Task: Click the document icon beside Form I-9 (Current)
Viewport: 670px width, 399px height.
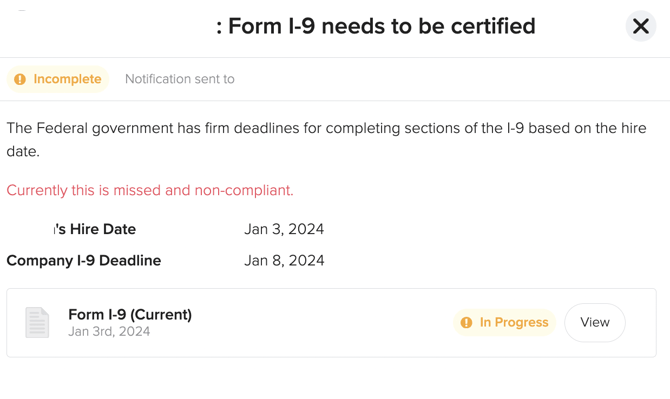Action: 37,323
